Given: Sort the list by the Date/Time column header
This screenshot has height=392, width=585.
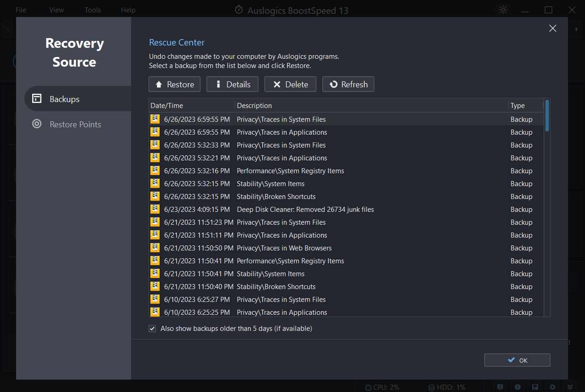Looking at the screenshot, I should click(x=192, y=106).
